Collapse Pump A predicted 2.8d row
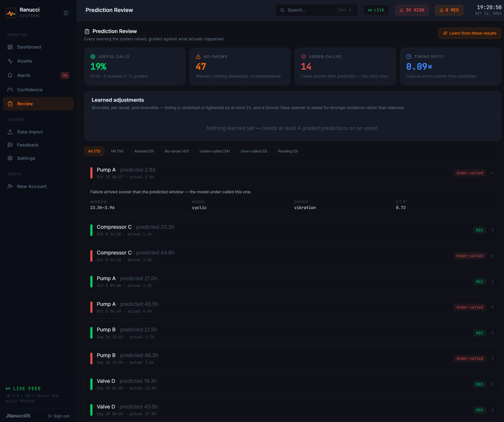This screenshot has width=504, height=422. tap(293, 173)
